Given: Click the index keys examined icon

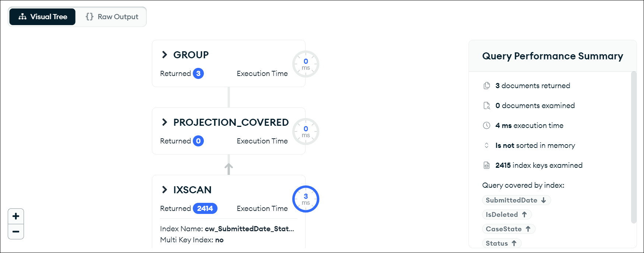Looking at the screenshot, I should (487, 165).
